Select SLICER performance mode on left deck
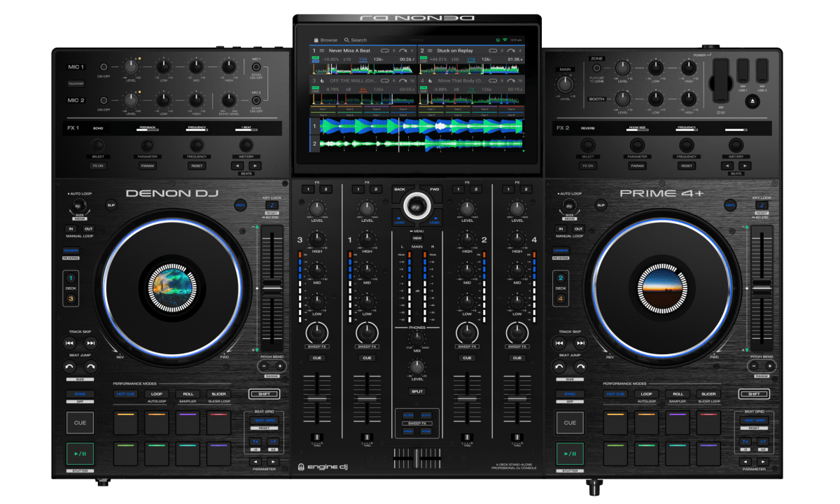 219,394
